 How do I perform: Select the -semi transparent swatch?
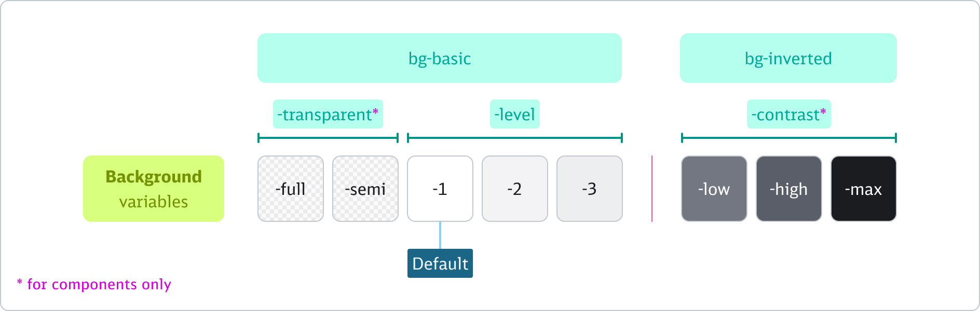pyautogui.click(x=365, y=189)
